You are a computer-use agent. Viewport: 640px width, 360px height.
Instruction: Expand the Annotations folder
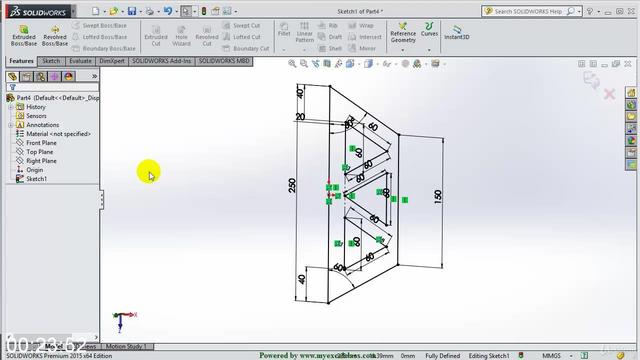11,125
